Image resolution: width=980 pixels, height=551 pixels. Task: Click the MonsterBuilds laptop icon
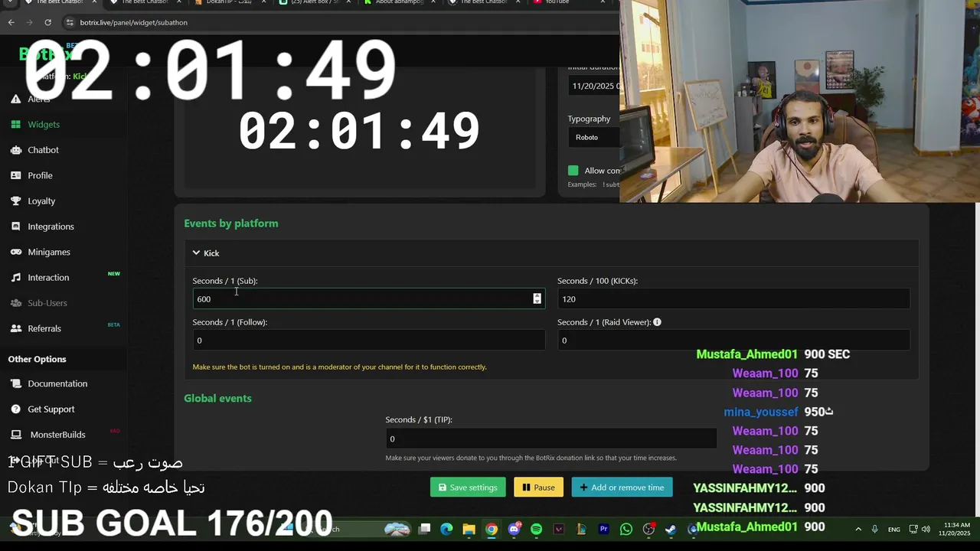click(x=15, y=435)
